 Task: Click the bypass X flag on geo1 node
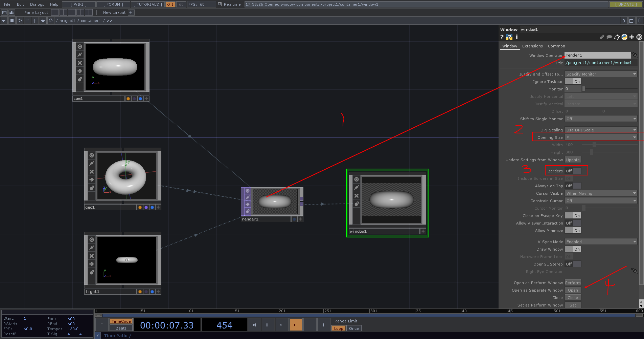tap(91, 171)
